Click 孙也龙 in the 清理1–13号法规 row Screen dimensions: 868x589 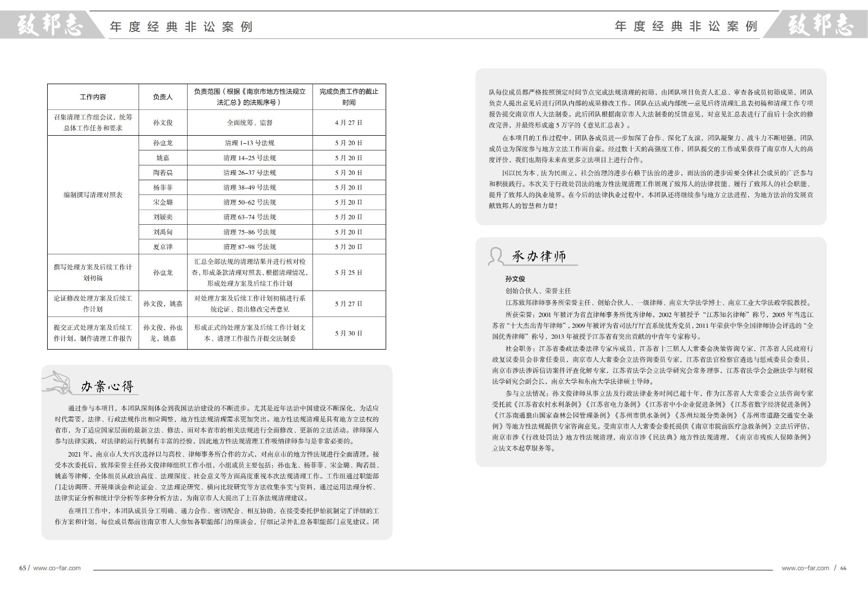163,143
